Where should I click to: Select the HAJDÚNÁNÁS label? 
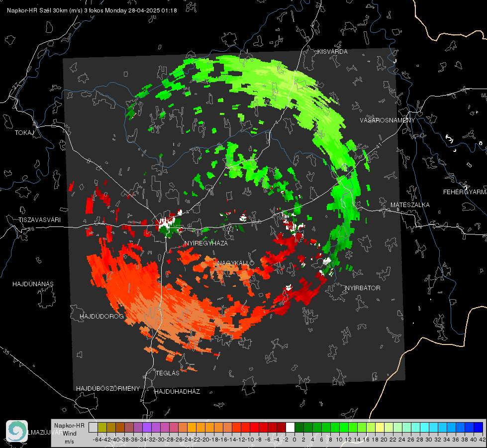pyautogui.click(x=33, y=284)
